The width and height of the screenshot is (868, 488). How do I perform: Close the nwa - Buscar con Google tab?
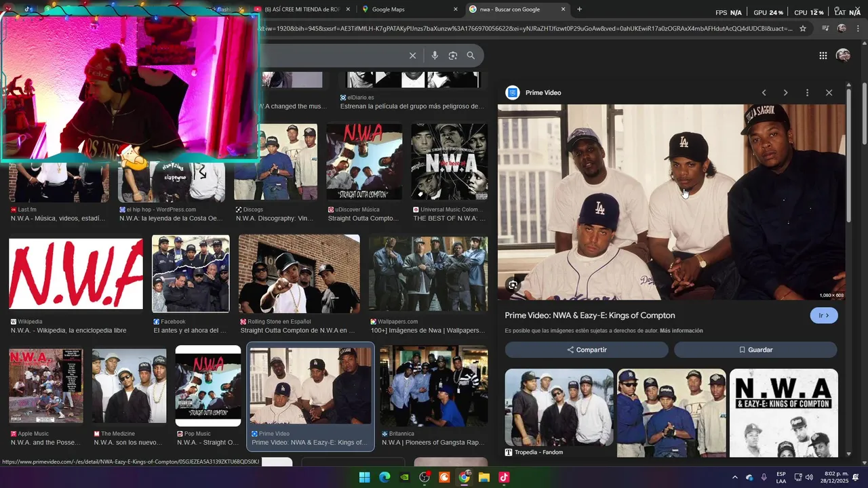coord(563,9)
